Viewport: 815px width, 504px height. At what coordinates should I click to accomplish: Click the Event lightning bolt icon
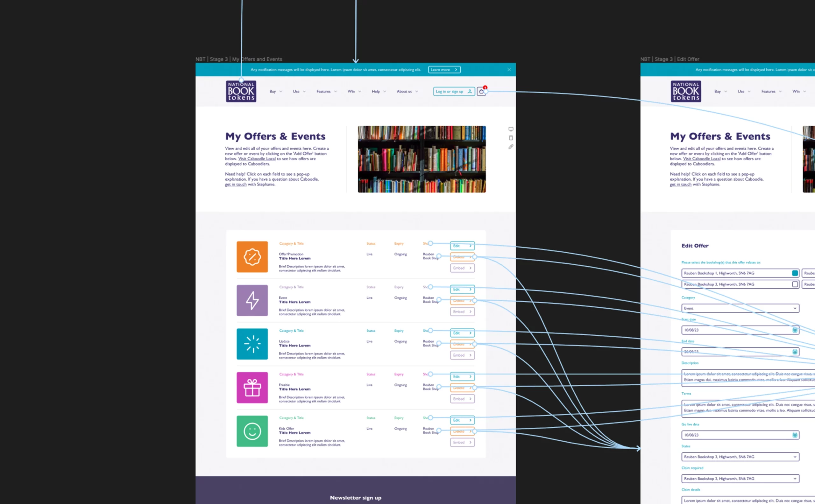coord(252,300)
